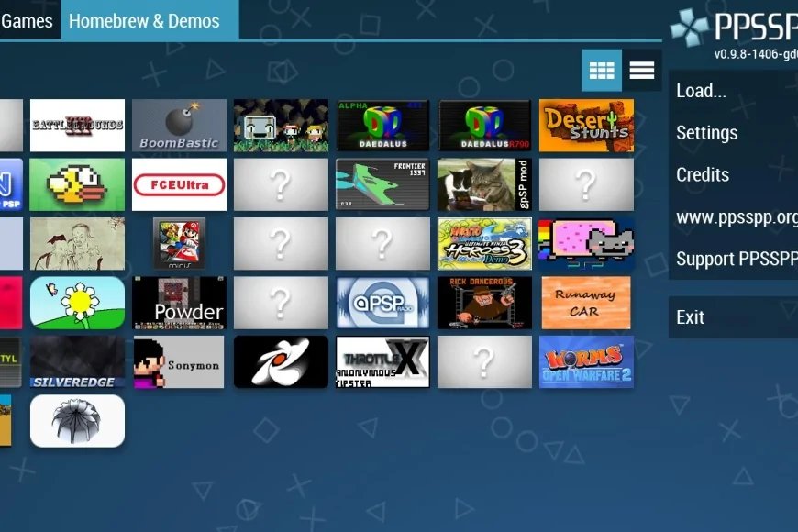
Task: Launch Frontier 1337 game tile
Action: click(x=382, y=184)
